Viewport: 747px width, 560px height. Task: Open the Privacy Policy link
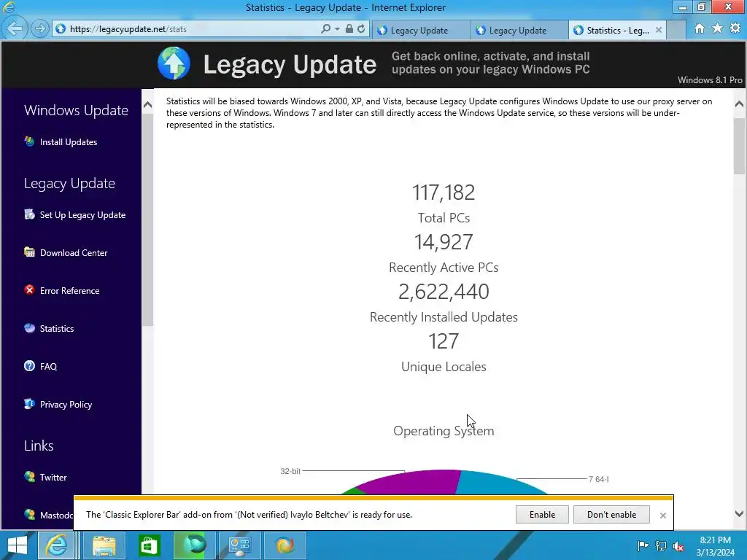66,404
